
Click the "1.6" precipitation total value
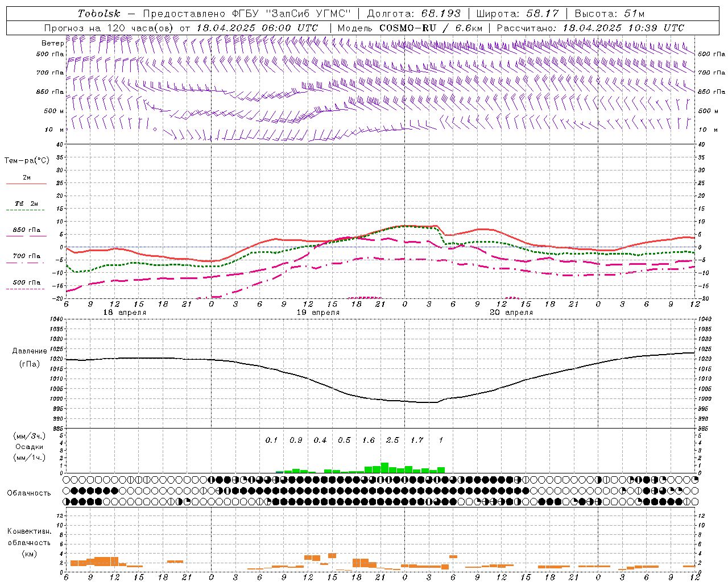pos(369,440)
